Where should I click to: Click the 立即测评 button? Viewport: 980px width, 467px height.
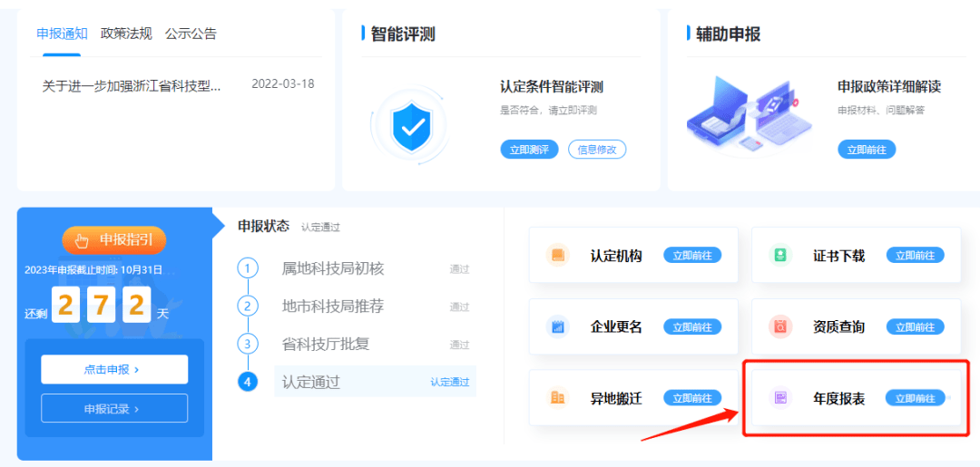529,150
